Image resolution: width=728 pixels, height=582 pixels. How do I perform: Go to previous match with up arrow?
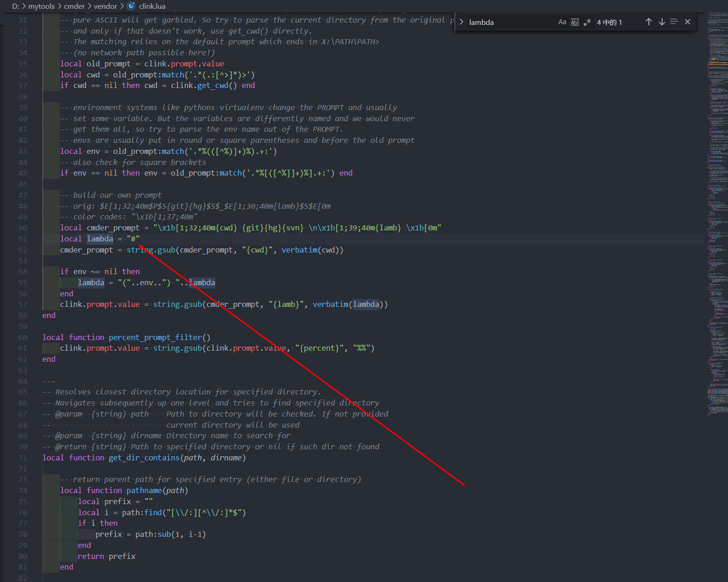pyautogui.click(x=649, y=22)
